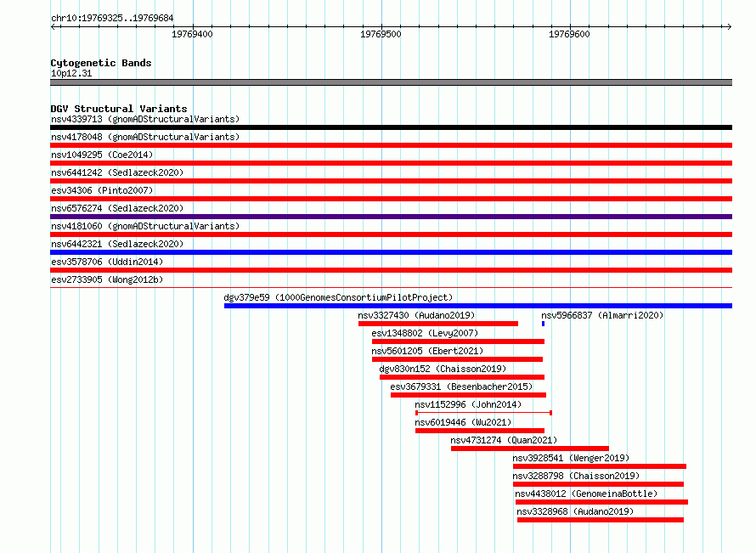Click nsv6442321 (Sedlazeck2020) label
Viewport: 756px width, 553px height.
(x=117, y=244)
